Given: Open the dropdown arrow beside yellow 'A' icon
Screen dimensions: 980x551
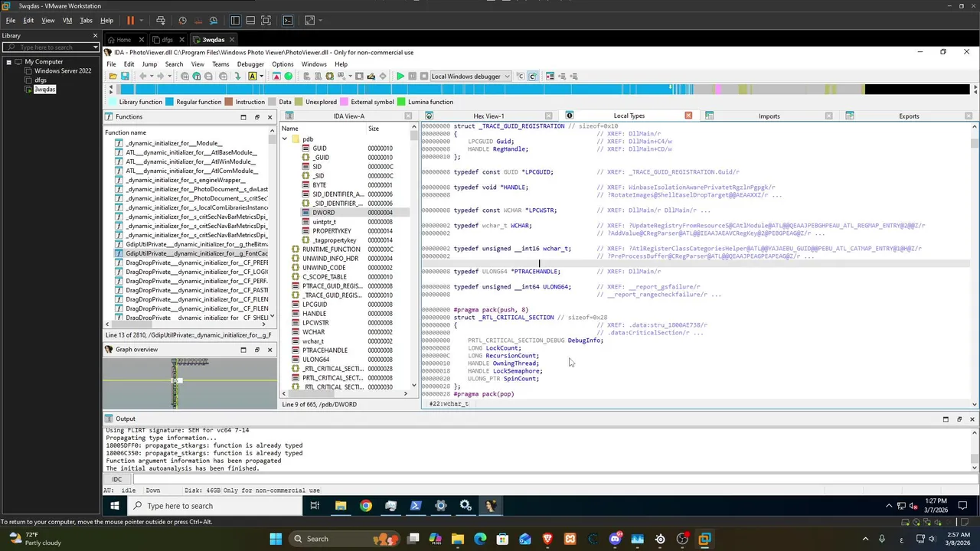Looking at the screenshot, I should pos(261,77).
